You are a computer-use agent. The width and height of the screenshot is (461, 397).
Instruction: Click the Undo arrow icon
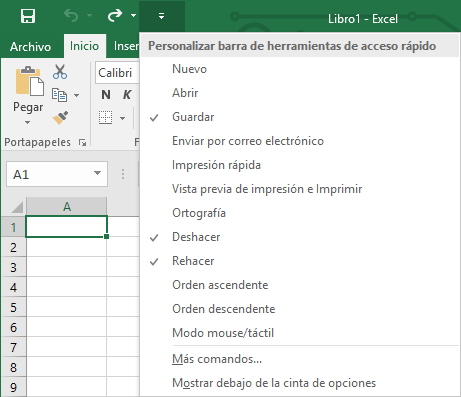[71, 16]
